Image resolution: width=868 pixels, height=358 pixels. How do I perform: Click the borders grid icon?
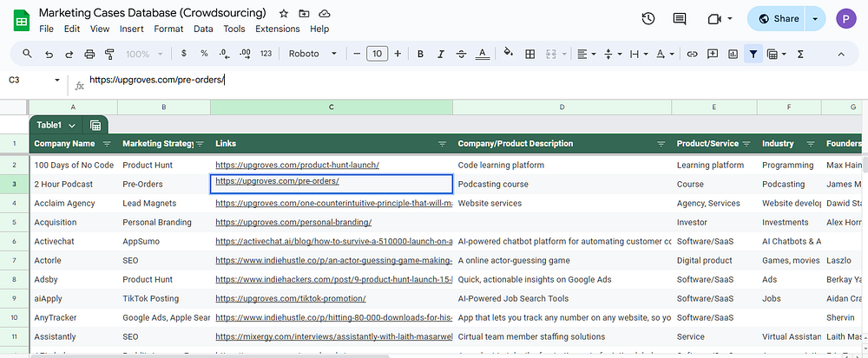[530, 54]
